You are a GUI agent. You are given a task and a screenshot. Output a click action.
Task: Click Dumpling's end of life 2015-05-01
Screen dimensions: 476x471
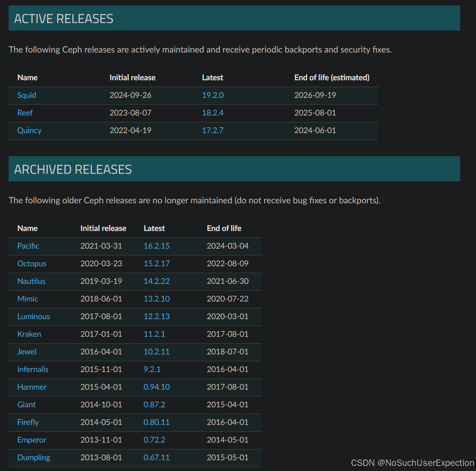228,458
